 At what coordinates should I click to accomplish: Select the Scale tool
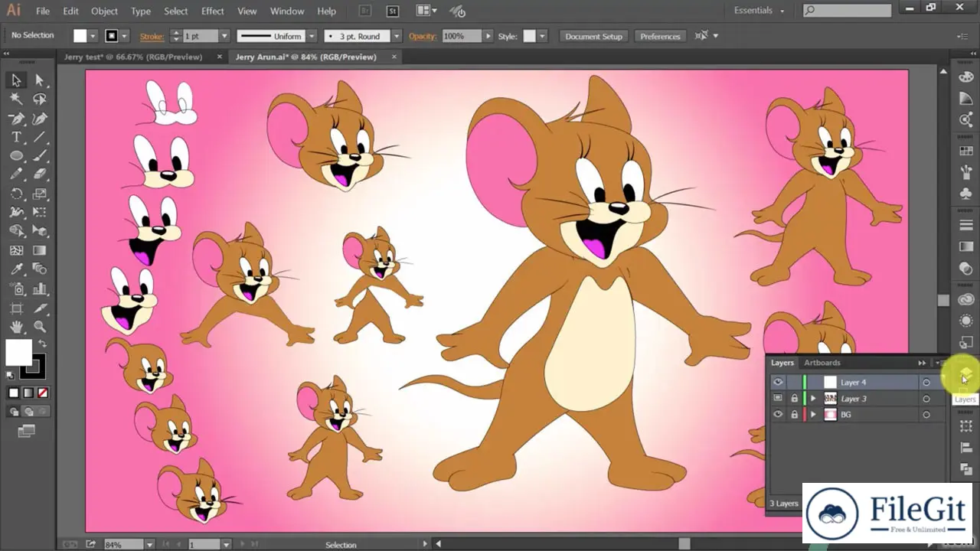click(40, 194)
